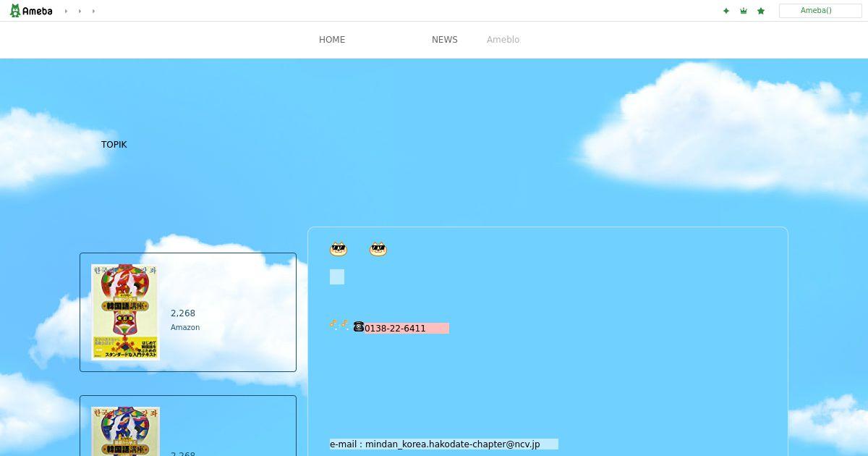Click the Ameba() button at top right

[x=820, y=11]
